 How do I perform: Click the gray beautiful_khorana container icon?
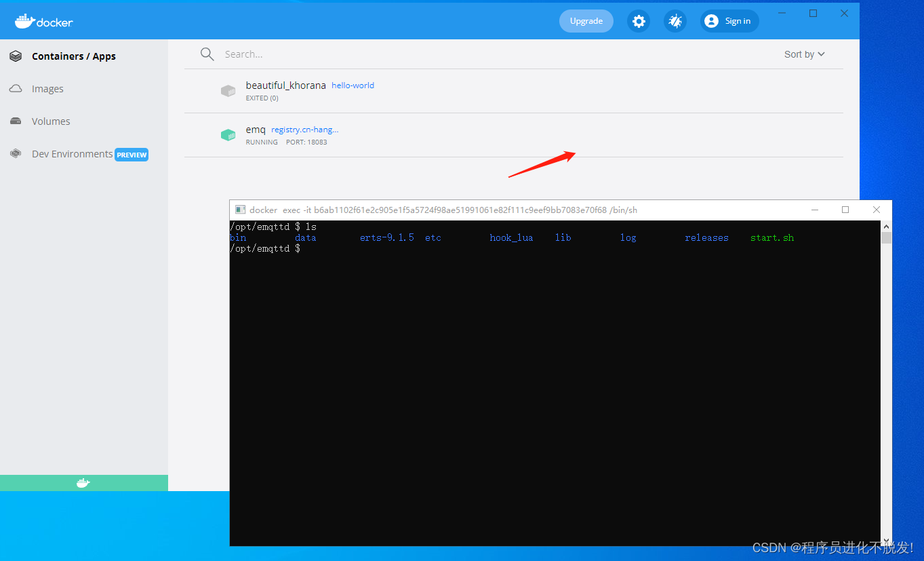228,91
